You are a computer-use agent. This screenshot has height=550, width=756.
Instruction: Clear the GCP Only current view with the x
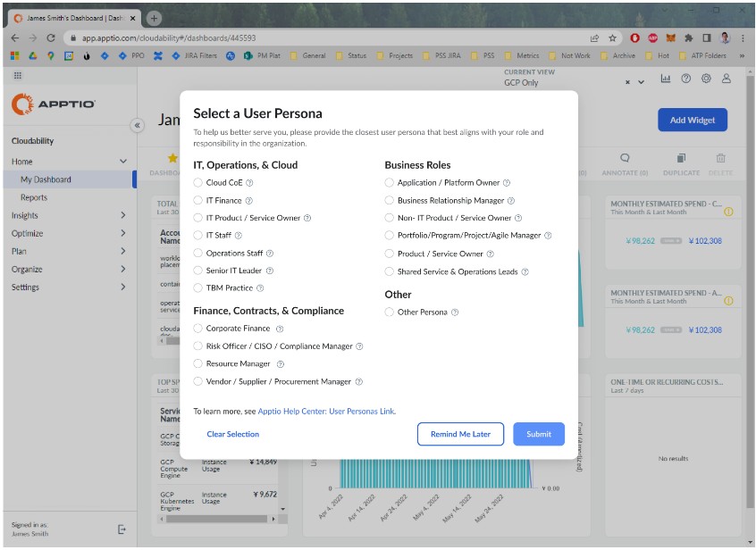[627, 82]
